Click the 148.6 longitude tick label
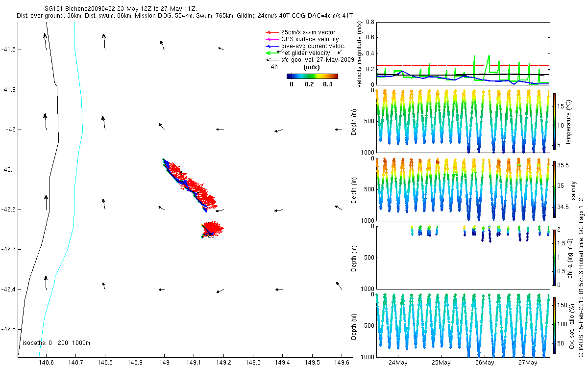This screenshot has height=368, width=588. (46, 363)
